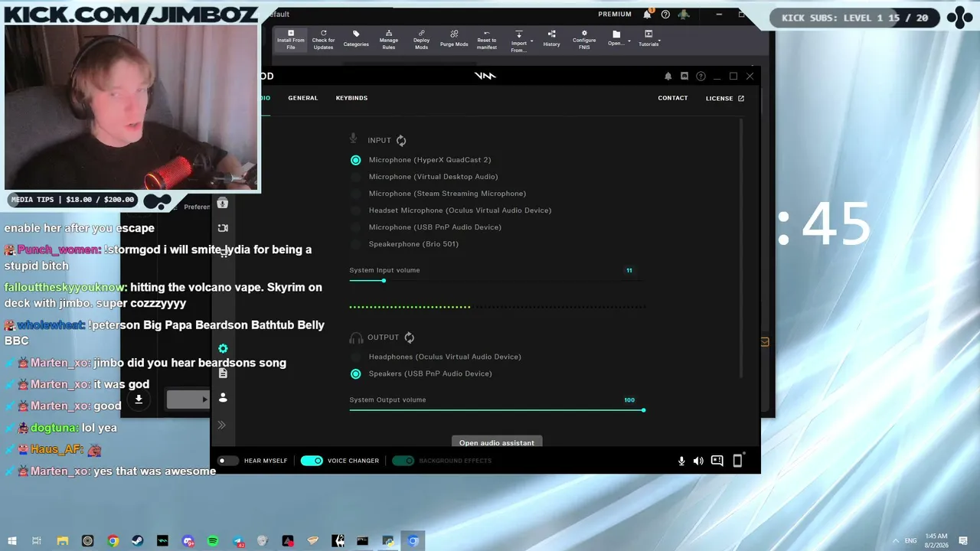Open Vortex notifications bell
The image size is (980, 551).
click(647, 14)
